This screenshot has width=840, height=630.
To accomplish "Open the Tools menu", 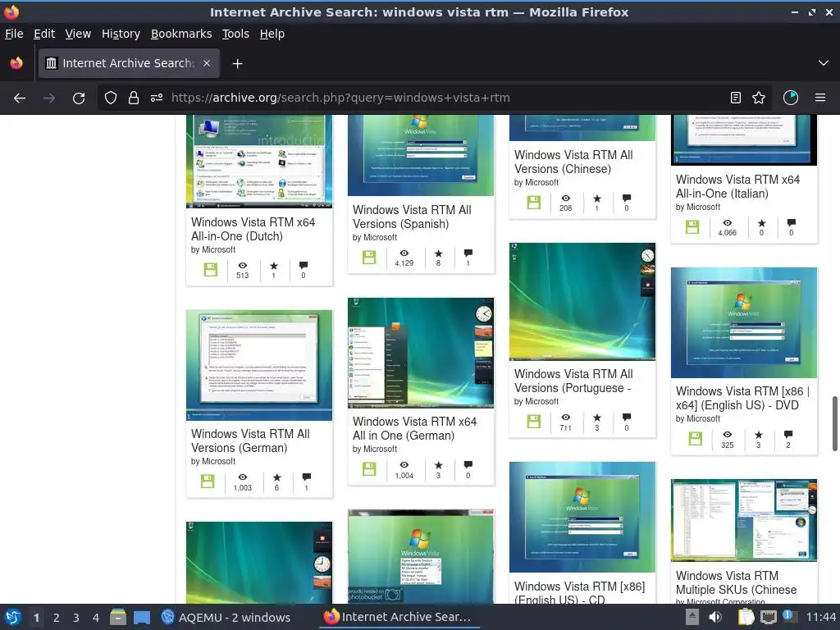I will pyautogui.click(x=235, y=34).
